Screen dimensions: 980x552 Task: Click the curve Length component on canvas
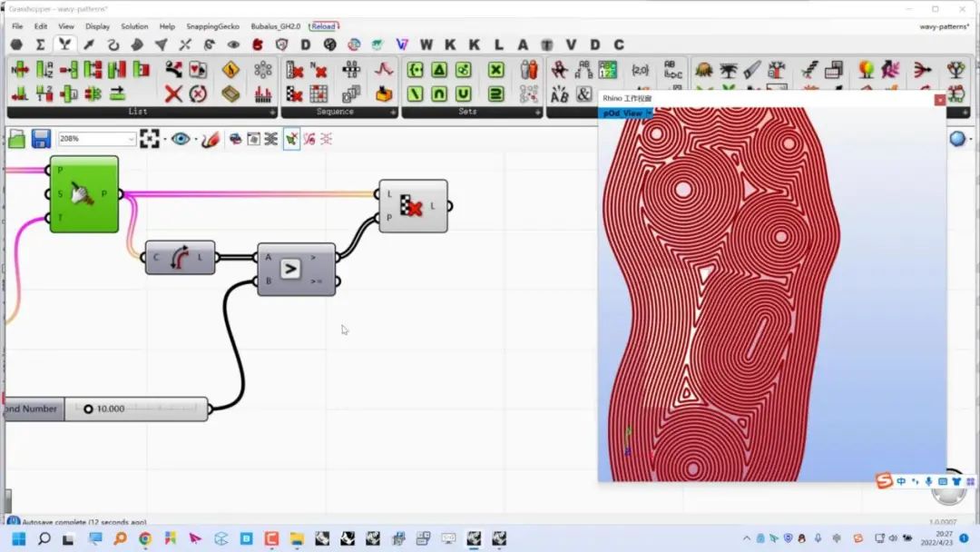click(x=180, y=257)
